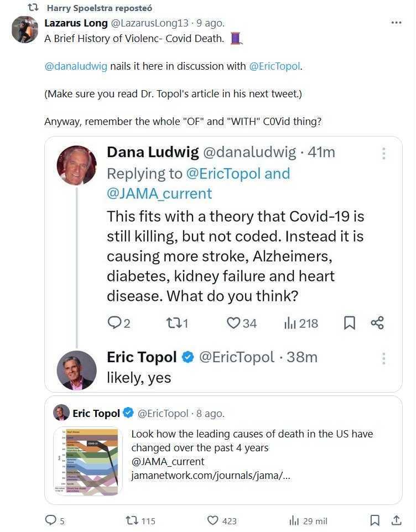
Task: Click the 8 ago. quoted tweet date
Action: (x=211, y=413)
